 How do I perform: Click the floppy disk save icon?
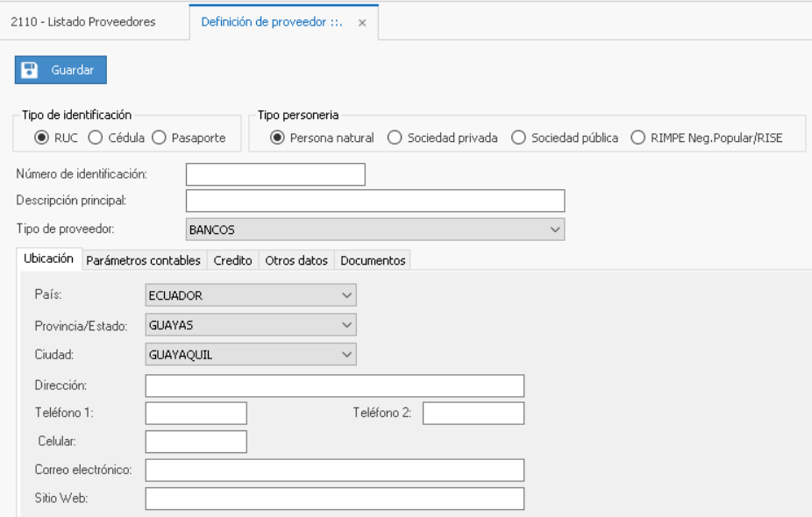29,70
